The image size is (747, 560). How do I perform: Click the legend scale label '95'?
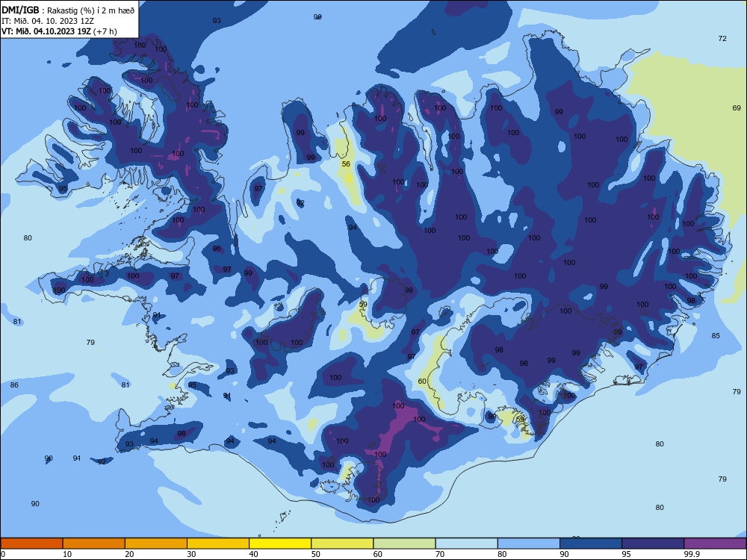pos(626,554)
